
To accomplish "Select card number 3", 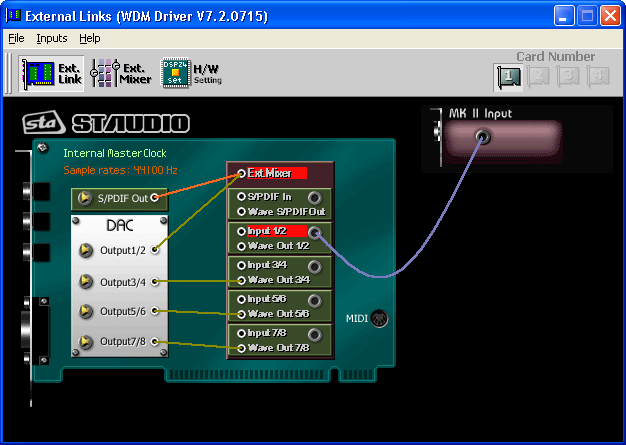I will point(568,76).
